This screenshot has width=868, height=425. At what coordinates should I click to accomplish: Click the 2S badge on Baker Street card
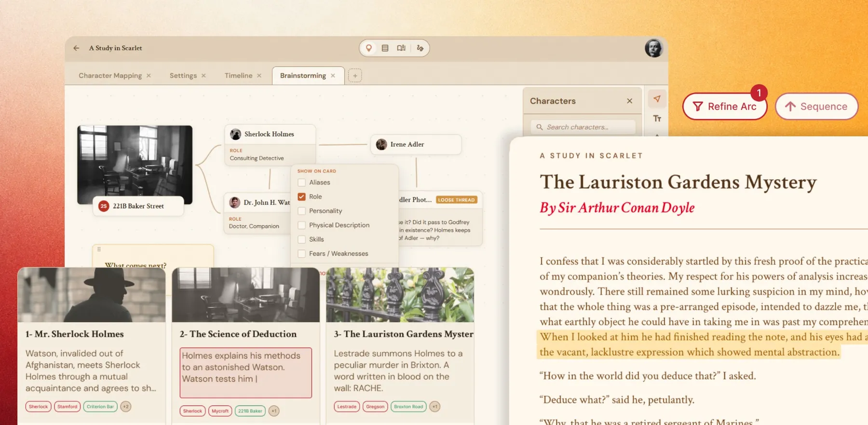[x=104, y=206]
